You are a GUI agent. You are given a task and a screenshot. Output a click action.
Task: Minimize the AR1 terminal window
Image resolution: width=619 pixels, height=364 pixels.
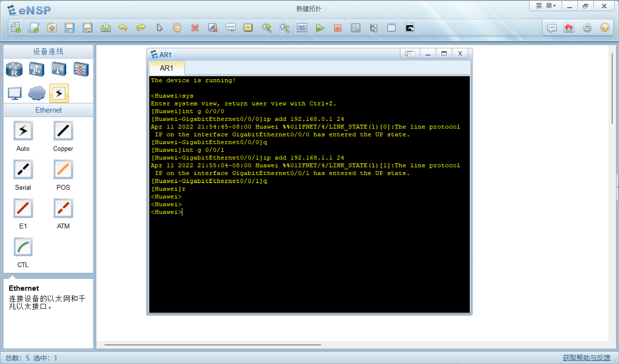428,53
